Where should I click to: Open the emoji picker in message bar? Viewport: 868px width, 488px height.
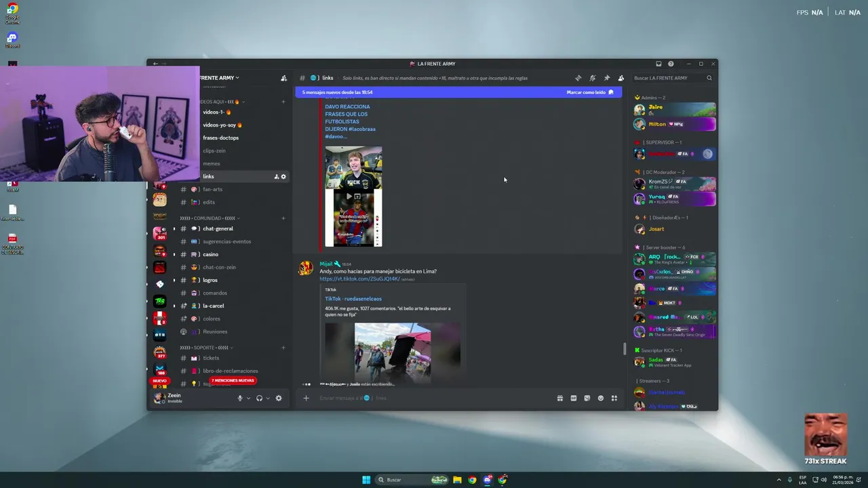click(x=601, y=398)
